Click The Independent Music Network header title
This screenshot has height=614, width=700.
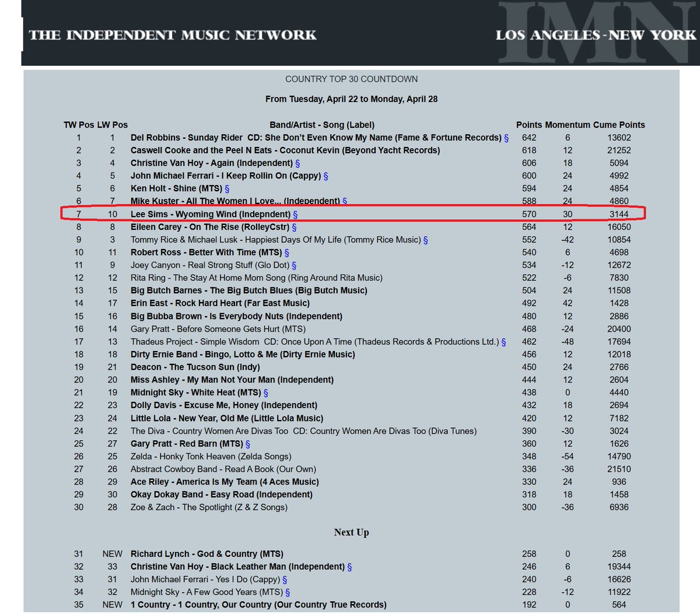click(173, 35)
